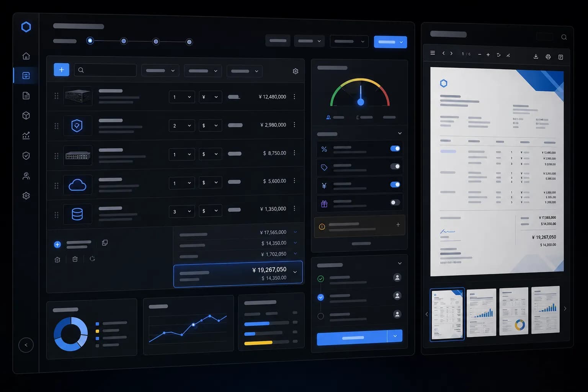
Task: Click plus on the warning notice card
Action: (398, 225)
